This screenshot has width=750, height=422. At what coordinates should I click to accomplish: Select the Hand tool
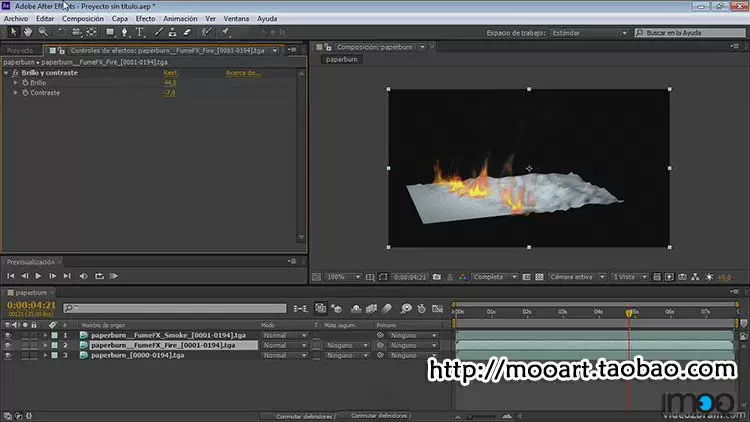[28, 32]
